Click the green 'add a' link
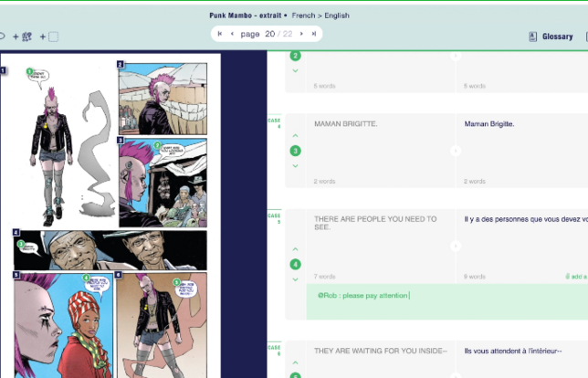588x378 pixels. click(x=576, y=277)
